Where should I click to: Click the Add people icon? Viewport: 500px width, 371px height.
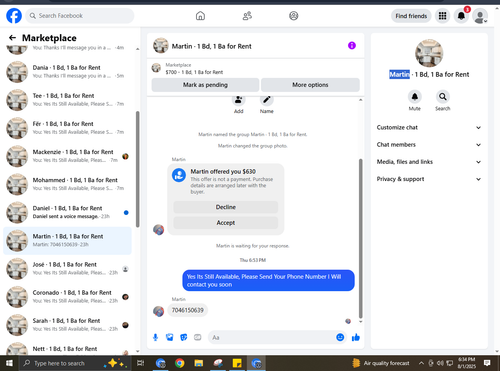[239, 100]
